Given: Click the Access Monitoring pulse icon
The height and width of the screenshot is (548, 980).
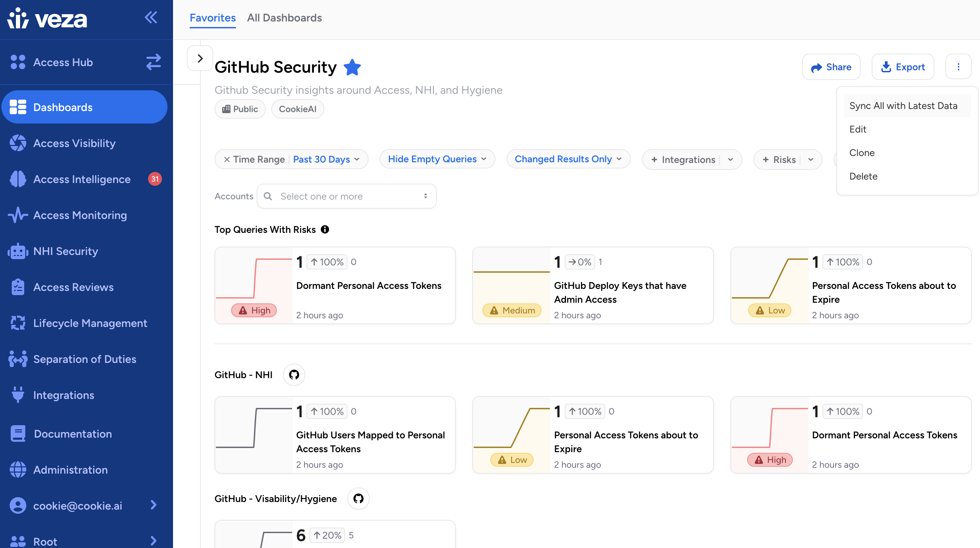Looking at the screenshot, I should click(18, 215).
